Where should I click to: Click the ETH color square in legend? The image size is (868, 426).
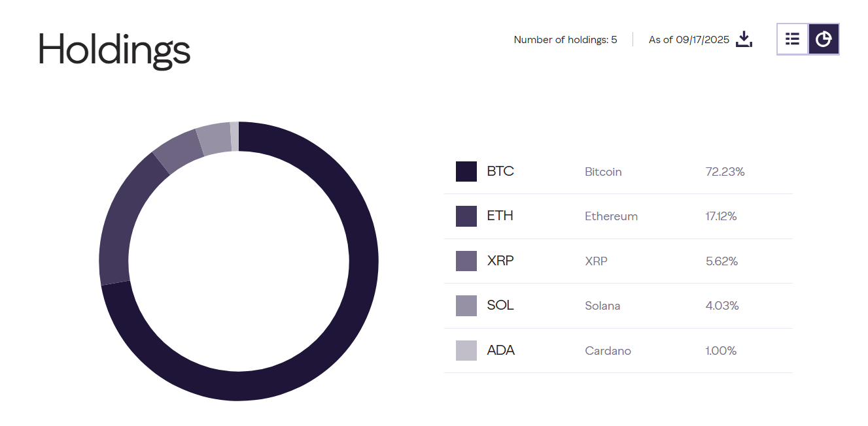(466, 216)
